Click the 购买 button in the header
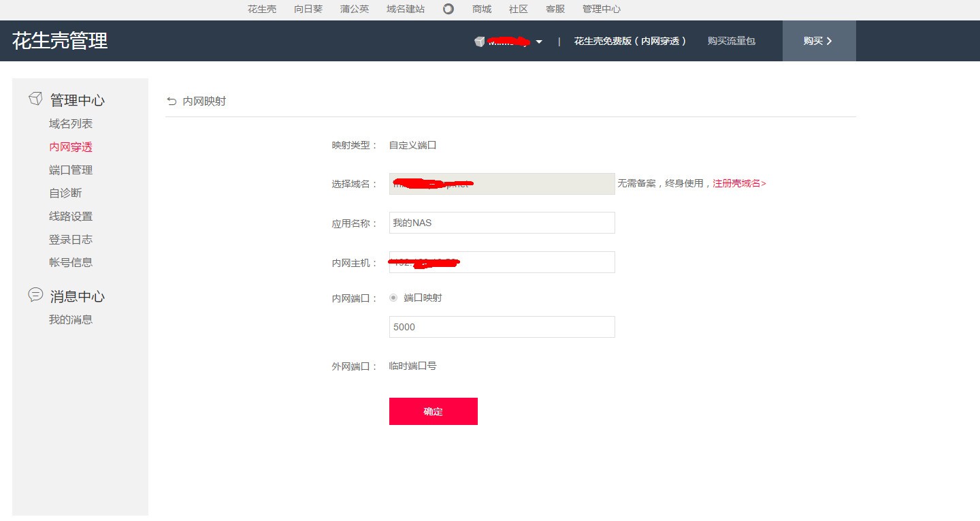Viewport: 980px width, 521px height. click(819, 40)
